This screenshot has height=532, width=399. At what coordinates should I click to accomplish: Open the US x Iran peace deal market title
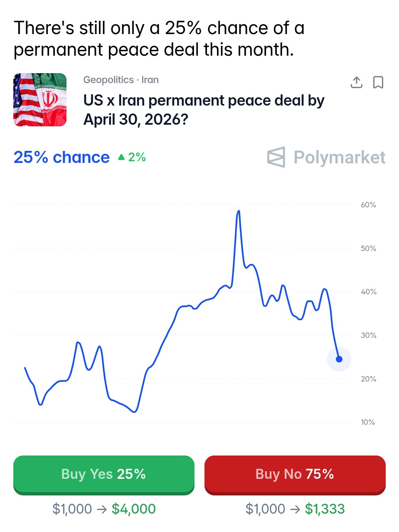tap(204, 110)
